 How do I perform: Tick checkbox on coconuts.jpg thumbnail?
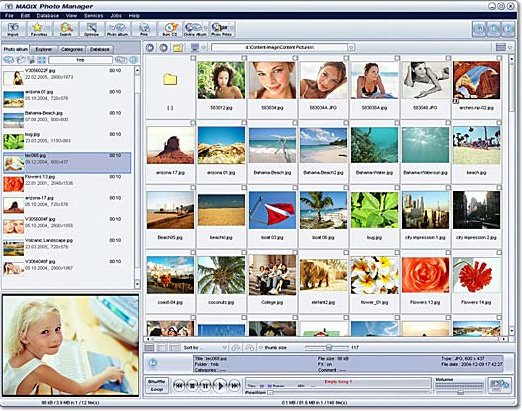pos(244,252)
